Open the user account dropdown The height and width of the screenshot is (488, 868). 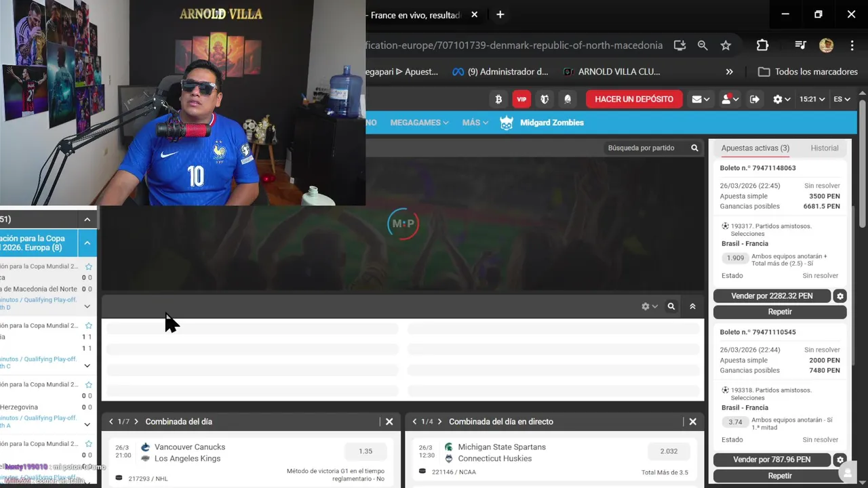click(x=730, y=99)
